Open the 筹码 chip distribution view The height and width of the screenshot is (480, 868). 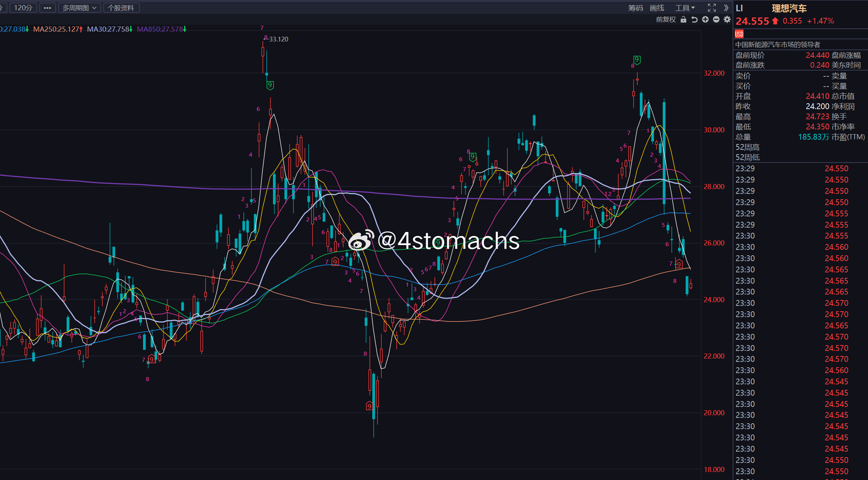tap(635, 8)
